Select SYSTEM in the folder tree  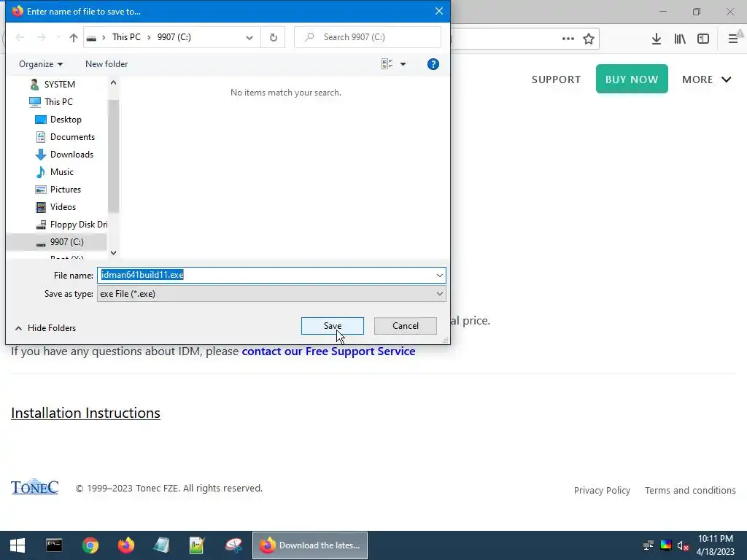(59, 85)
